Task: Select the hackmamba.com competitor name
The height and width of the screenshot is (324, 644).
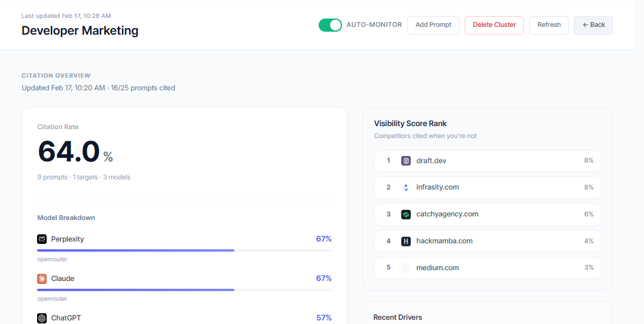Action: coord(444,241)
